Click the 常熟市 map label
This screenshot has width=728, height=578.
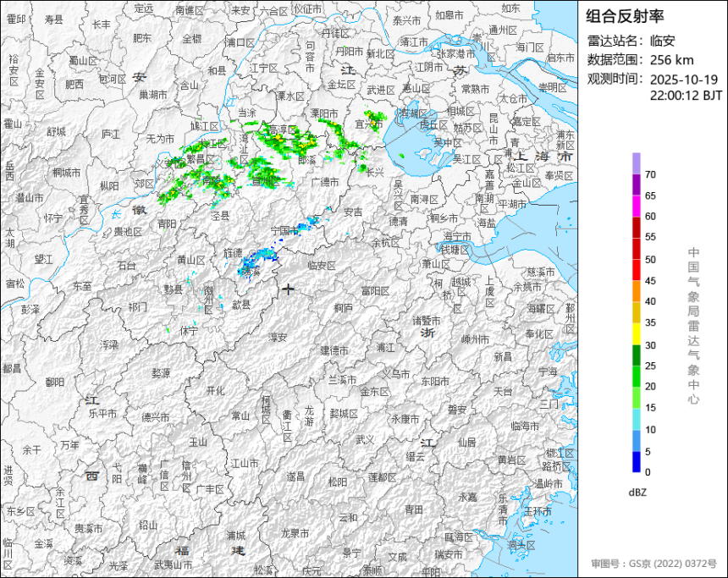476,89
